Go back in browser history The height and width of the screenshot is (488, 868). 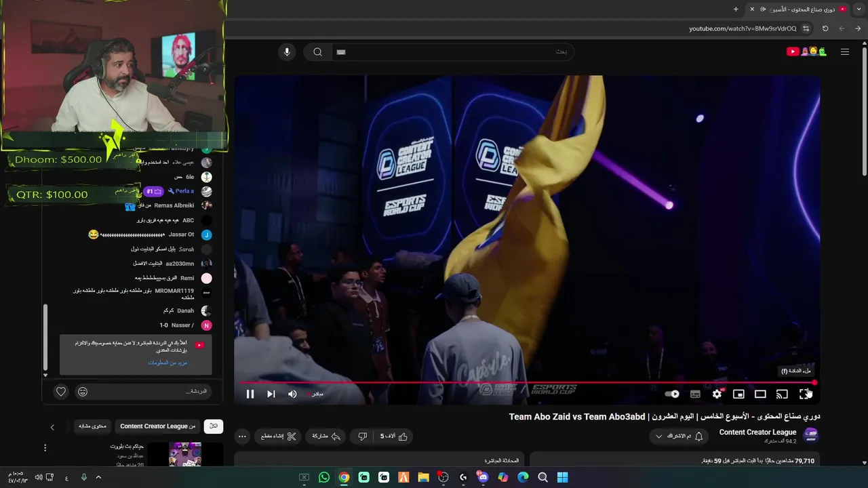click(858, 28)
